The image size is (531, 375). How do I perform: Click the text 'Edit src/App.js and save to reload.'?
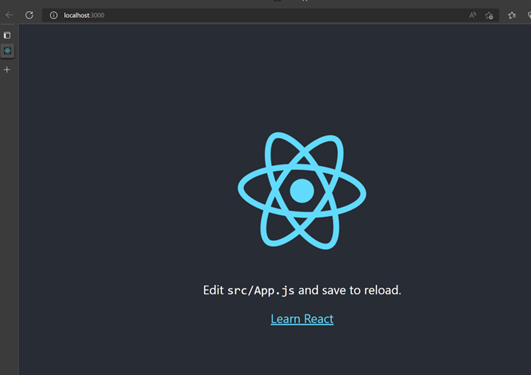click(302, 290)
